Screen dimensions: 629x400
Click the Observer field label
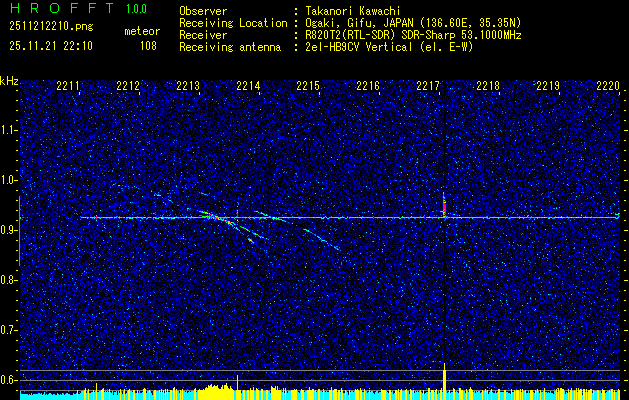point(203,11)
